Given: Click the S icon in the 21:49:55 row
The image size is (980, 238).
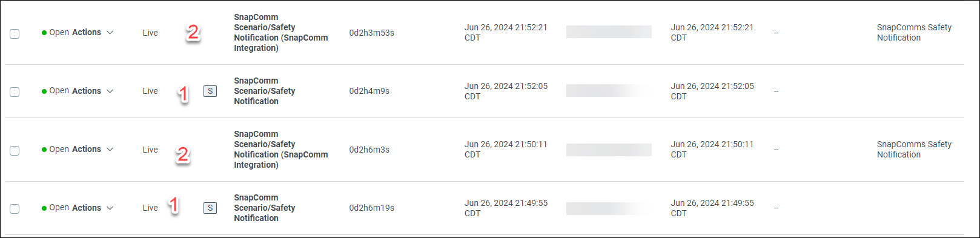Looking at the screenshot, I should point(210,208).
